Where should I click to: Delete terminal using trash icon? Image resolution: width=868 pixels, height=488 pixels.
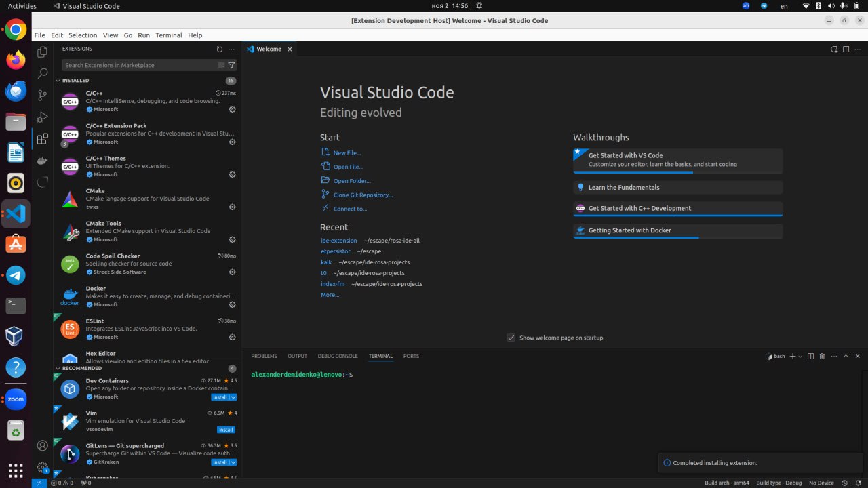[822, 356]
